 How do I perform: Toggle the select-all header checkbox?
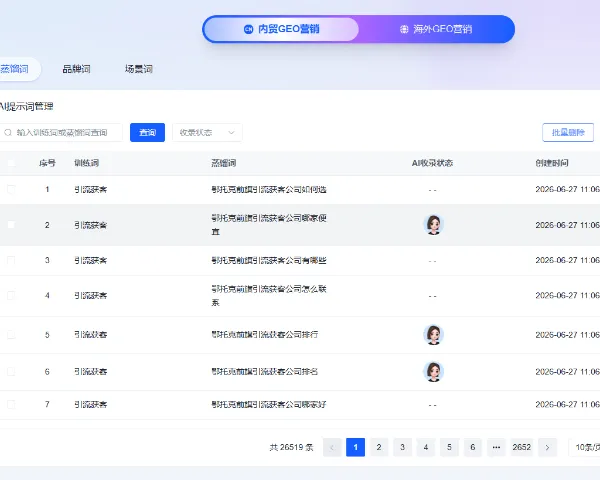[11, 163]
